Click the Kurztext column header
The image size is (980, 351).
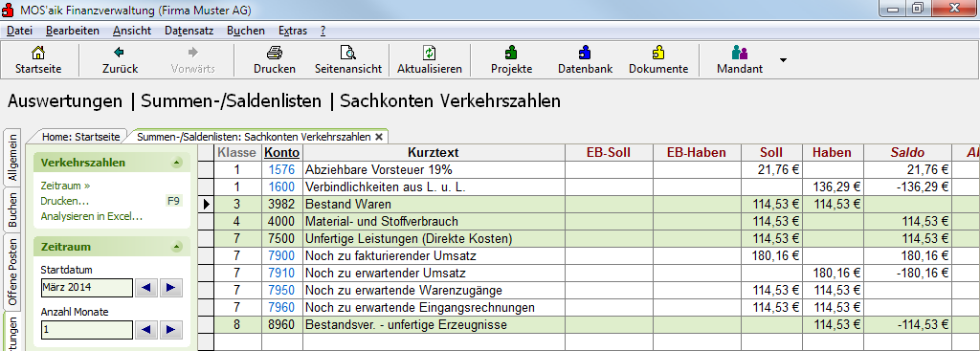(x=434, y=152)
